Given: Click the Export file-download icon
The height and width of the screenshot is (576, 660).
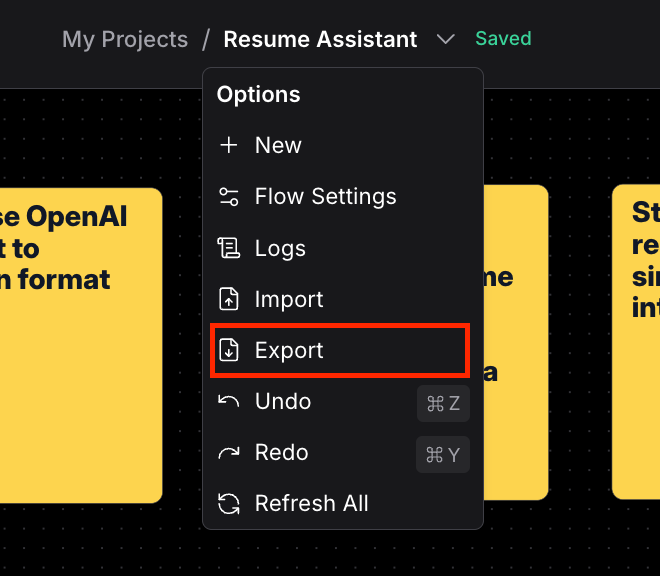Looking at the screenshot, I should tap(229, 351).
